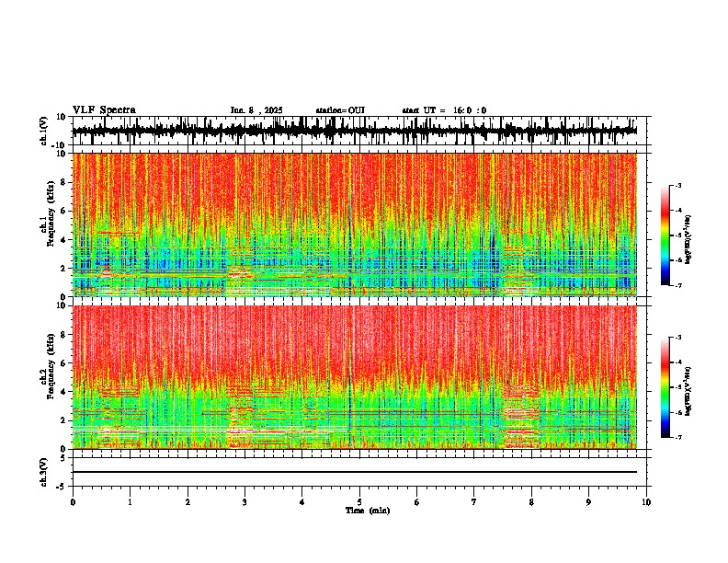This screenshot has height=563, width=728.
Task: Click the "5" tick on ch.3(V) axis
Action: pyautogui.click(x=63, y=458)
